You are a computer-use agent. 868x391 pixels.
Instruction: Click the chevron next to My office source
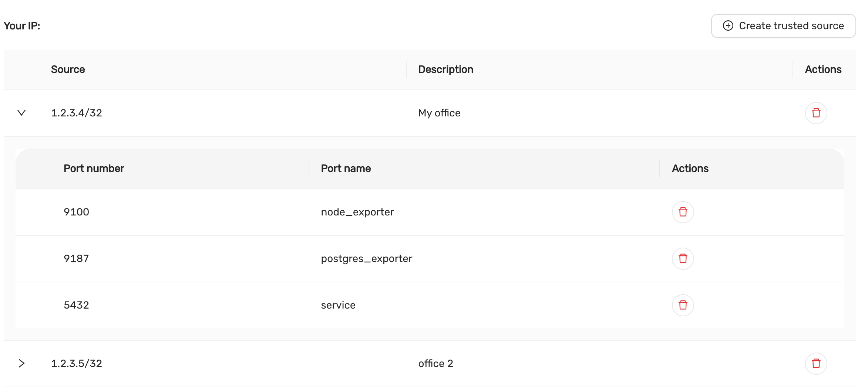(x=21, y=113)
